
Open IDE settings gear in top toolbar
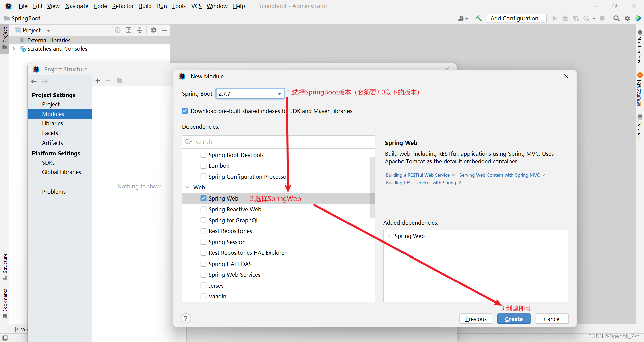[627, 18]
